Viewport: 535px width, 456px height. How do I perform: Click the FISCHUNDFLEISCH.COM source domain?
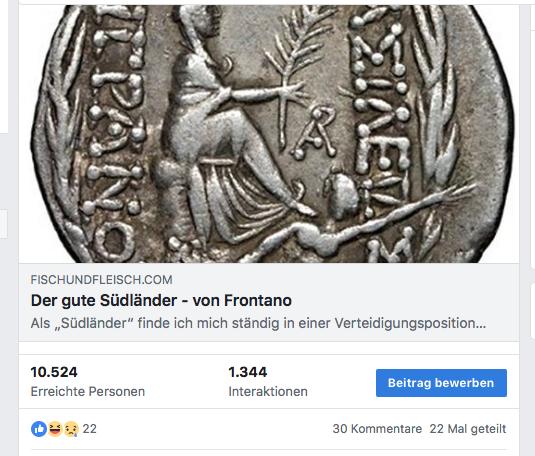click(x=101, y=280)
